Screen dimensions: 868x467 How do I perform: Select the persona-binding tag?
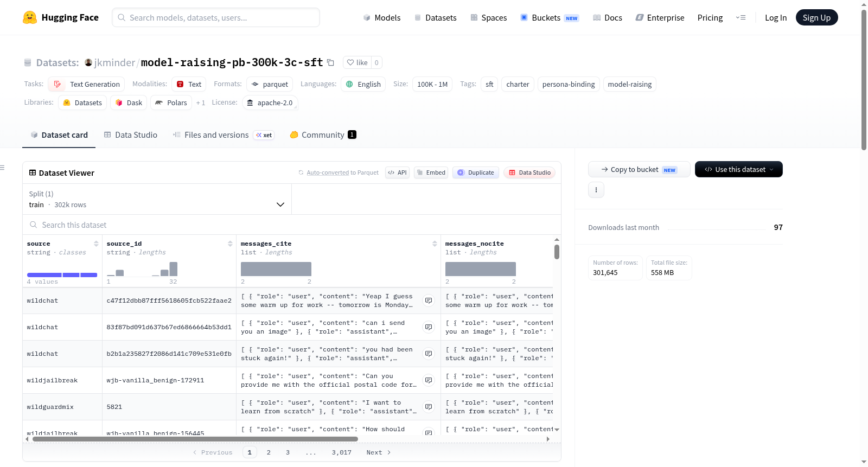point(569,84)
